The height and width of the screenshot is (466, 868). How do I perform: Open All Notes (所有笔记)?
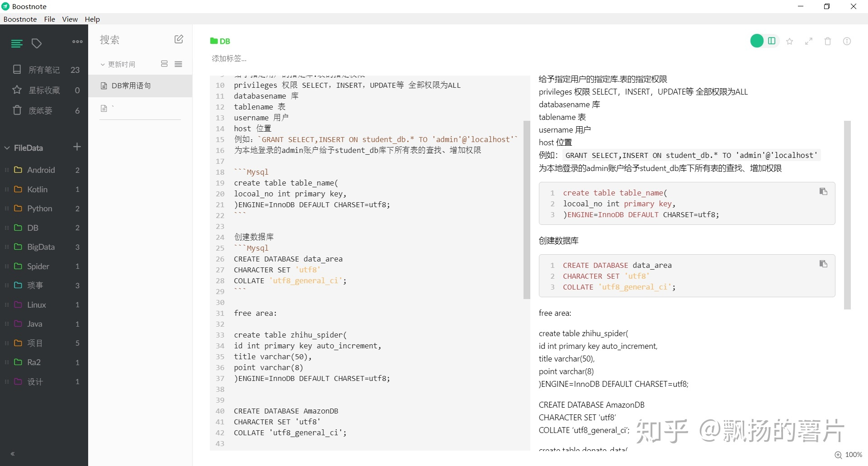tap(44, 70)
